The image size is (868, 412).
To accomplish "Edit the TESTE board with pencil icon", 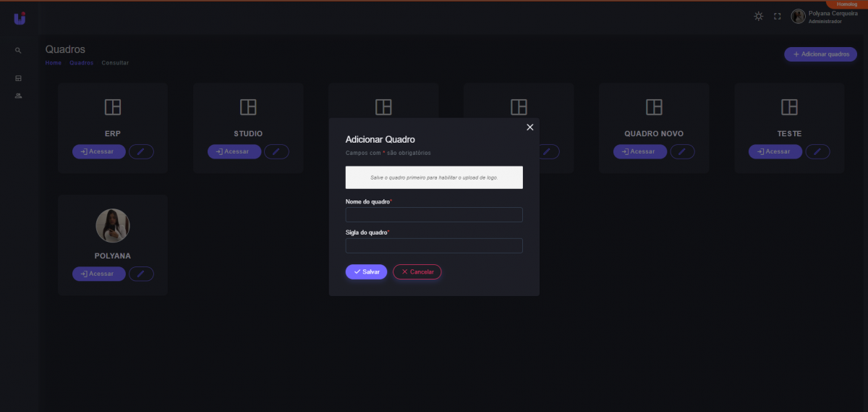I will click(x=817, y=151).
